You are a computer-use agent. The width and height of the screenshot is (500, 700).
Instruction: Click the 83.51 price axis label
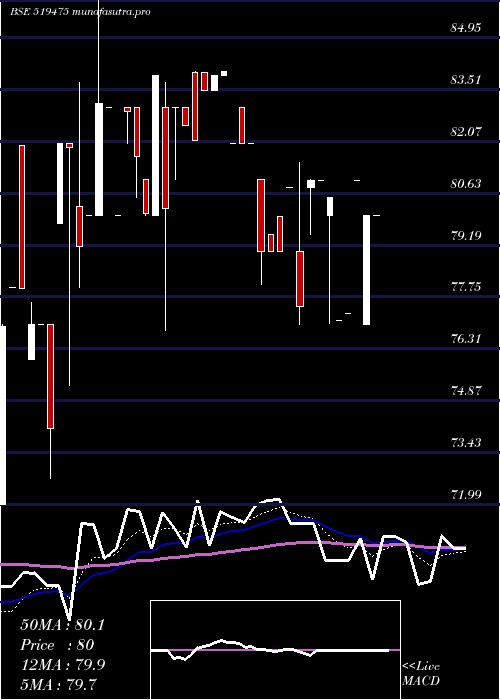pos(466,80)
